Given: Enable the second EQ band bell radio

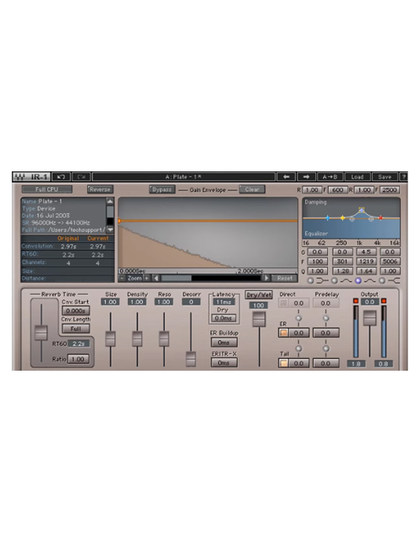Looking at the screenshot, I should pyautogui.click(x=334, y=281).
